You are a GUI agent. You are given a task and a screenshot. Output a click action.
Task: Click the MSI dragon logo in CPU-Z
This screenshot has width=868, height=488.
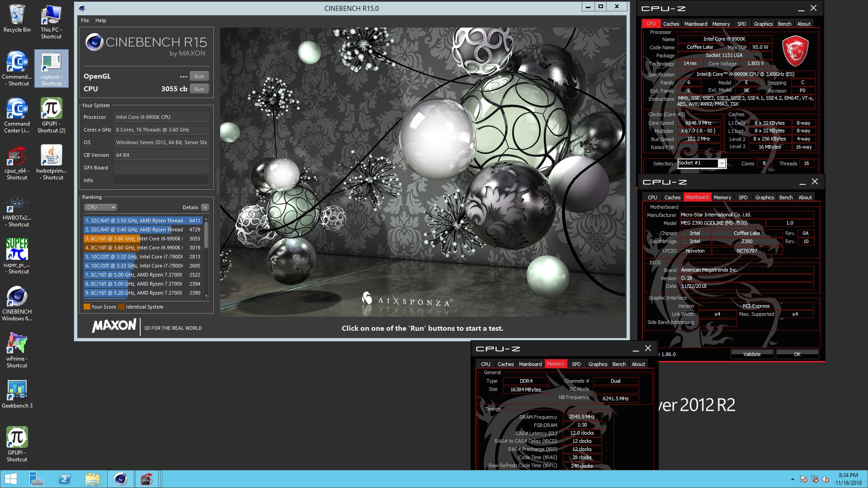pyautogui.click(x=795, y=51)
